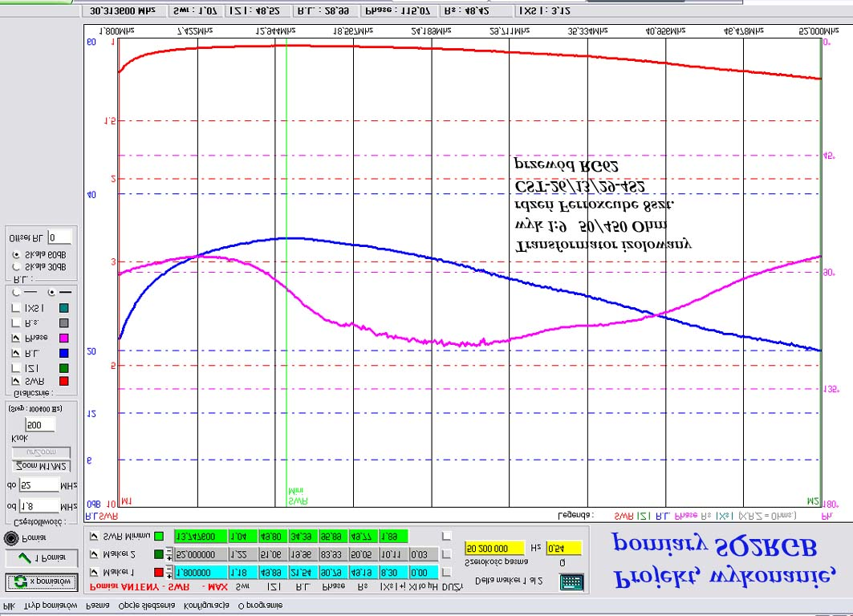Click the 'R.L. : 28.99' status readout
This screenshot has height=616, width=853.
(x=323, y=10)
